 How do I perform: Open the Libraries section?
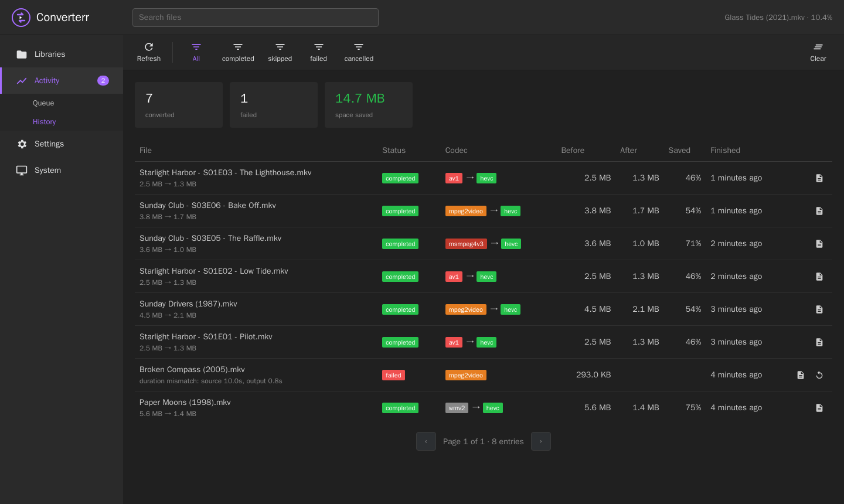62,55
